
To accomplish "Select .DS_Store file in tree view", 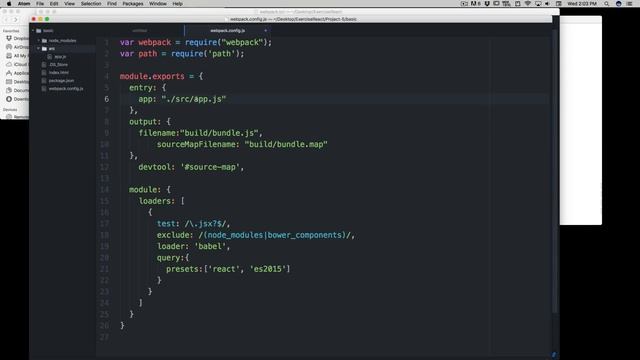I will (58, 64).
